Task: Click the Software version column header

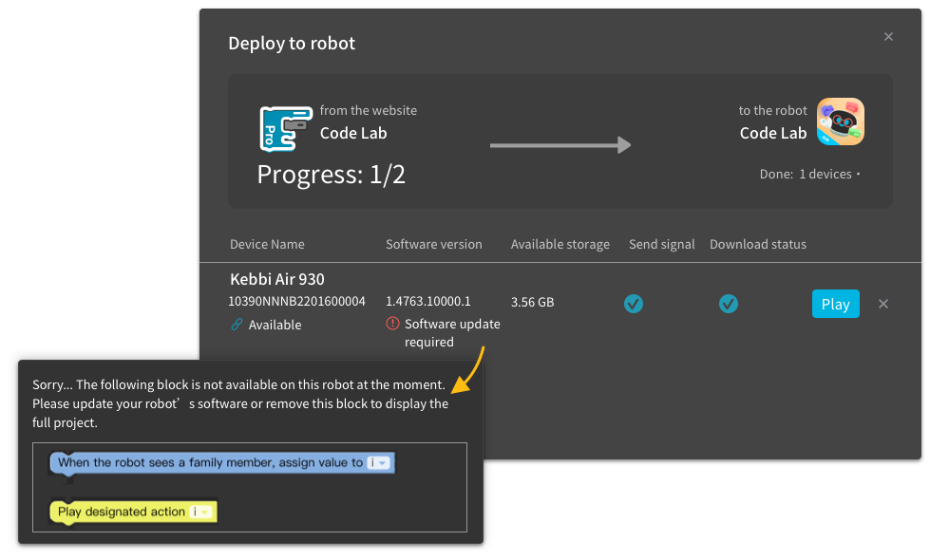Action: point(433,244)
